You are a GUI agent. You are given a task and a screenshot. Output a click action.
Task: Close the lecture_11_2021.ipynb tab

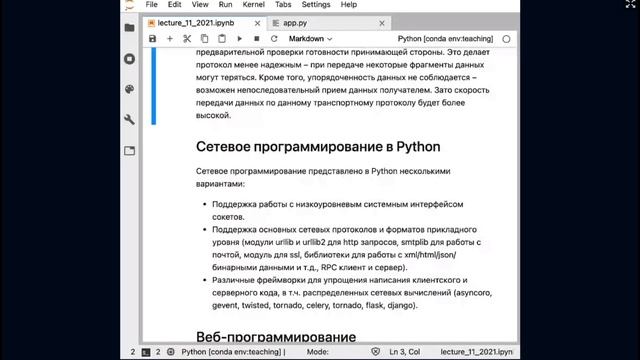257,23
